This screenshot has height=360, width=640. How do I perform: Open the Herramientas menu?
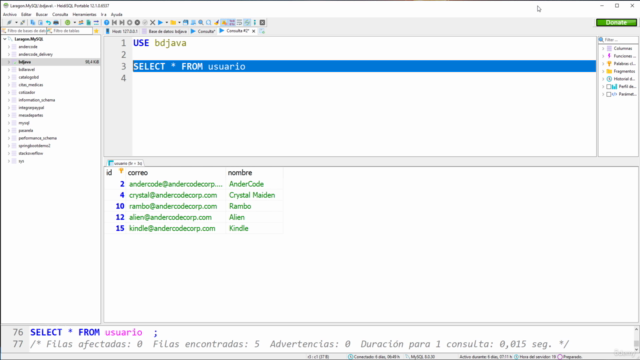pos(84,14)
